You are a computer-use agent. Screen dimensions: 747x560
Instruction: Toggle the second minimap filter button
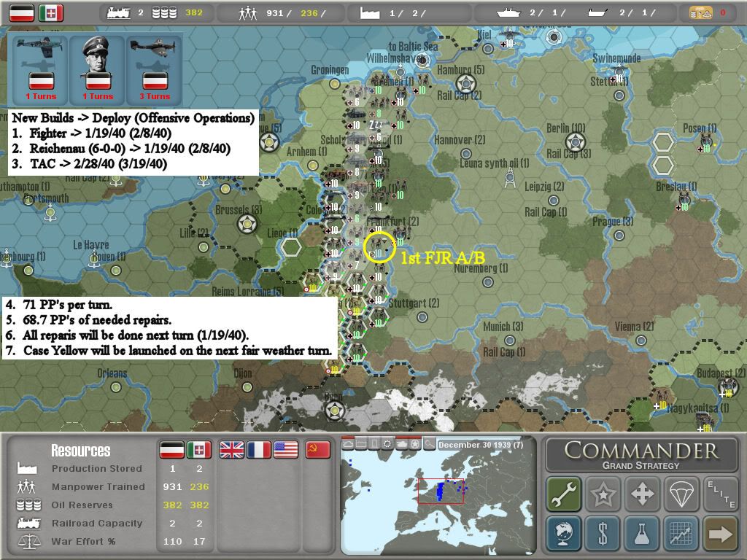tap(361, 444)
